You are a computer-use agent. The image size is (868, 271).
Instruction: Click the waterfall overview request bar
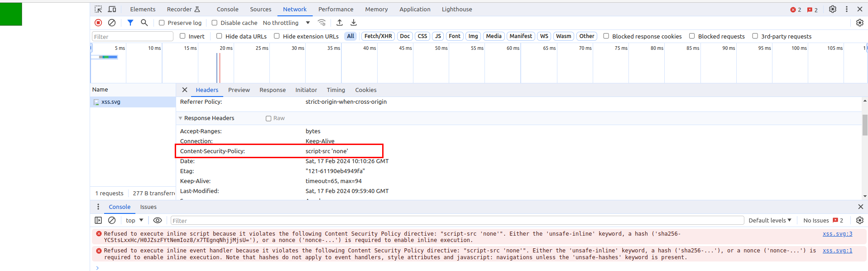(109, 57)
